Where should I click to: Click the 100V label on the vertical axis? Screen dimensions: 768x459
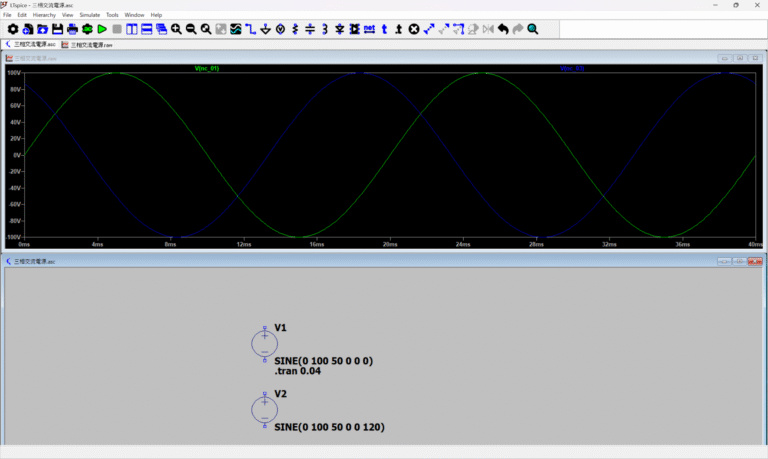(x=14, y=73)
